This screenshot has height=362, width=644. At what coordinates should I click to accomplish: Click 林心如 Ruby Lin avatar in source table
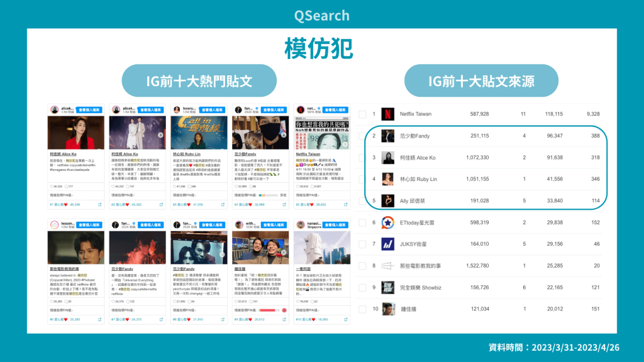point(387,179)
